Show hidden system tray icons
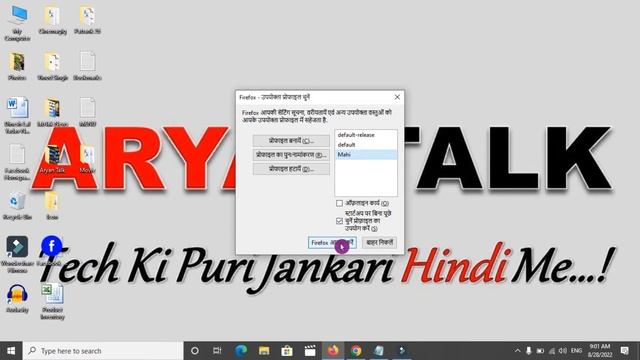The image size is (640, 360). click(517, 351)
